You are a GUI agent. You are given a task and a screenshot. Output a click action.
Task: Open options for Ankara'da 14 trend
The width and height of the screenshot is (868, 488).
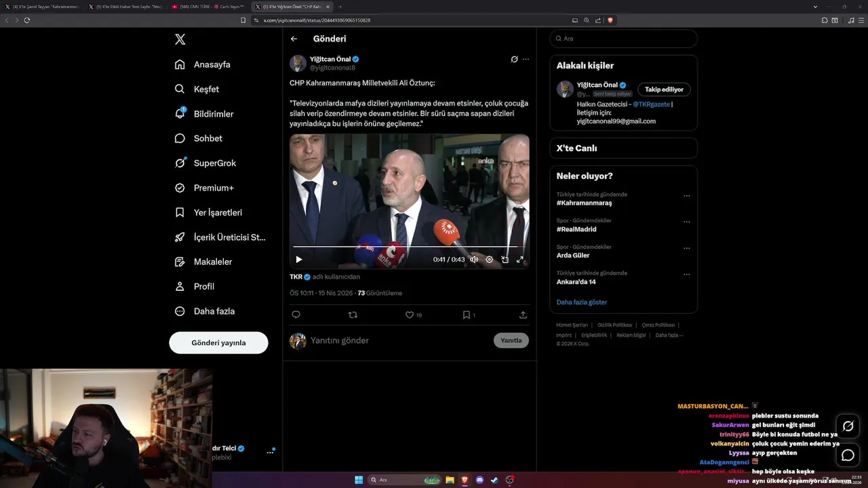click(x=686, y=274)
